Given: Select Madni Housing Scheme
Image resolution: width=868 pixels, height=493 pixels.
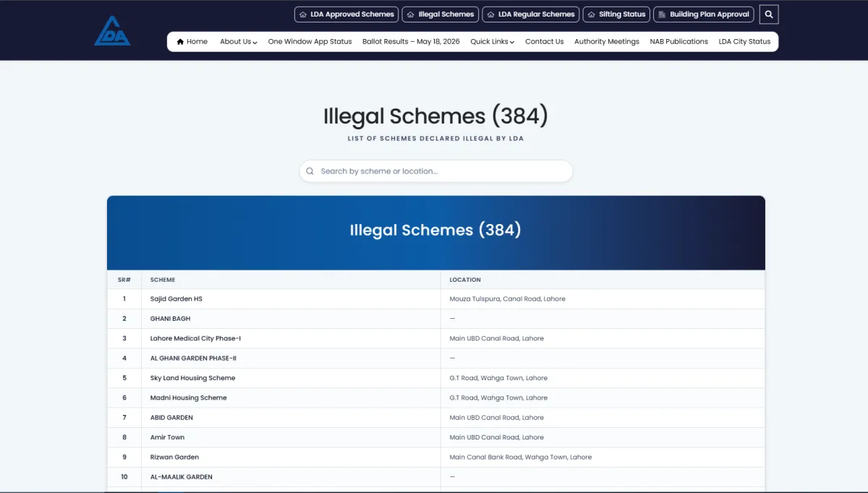Looking at the screenshot, I should tap(188, 398).
